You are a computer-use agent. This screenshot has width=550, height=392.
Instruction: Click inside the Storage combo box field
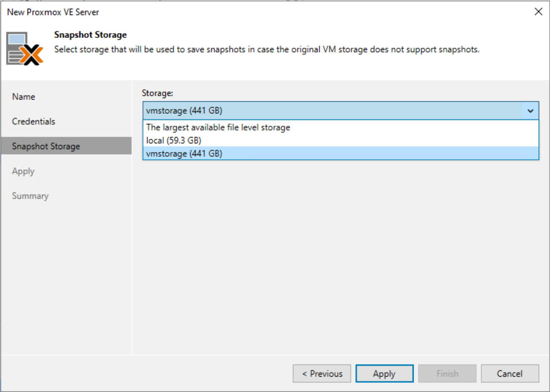pyautogui.click(x=292, y=111)
